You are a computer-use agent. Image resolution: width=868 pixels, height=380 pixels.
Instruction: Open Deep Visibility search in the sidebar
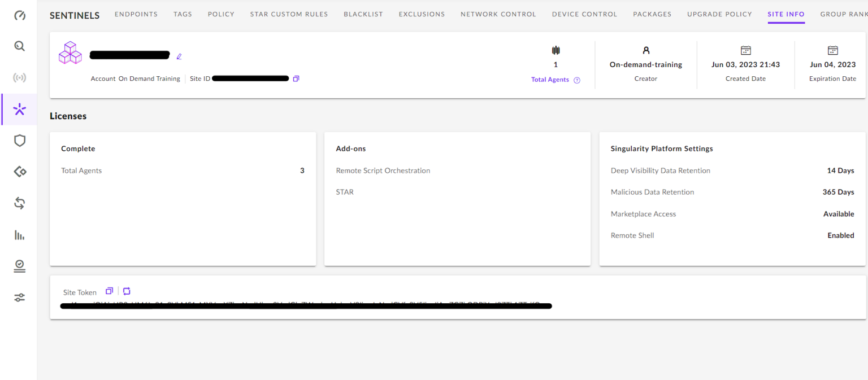click(x=19, y=46)
